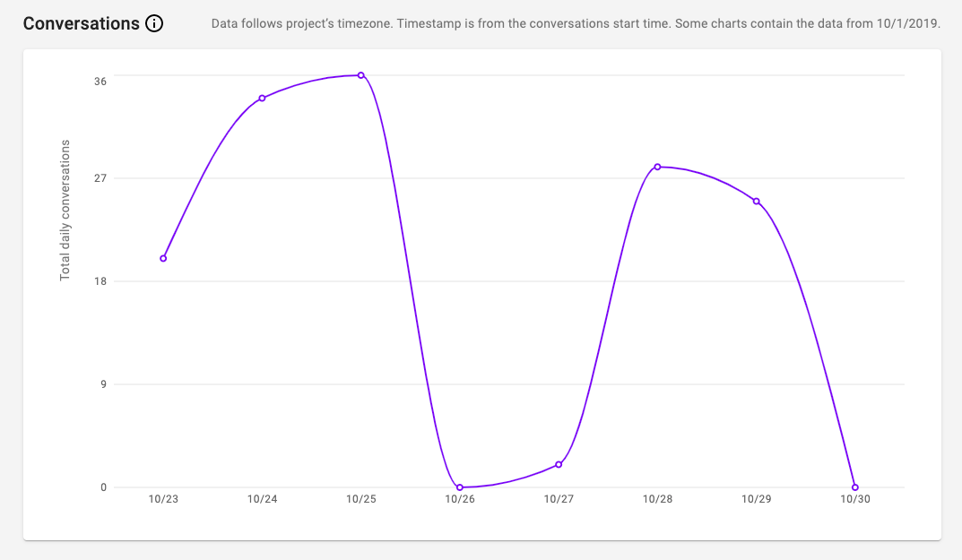Screen dimensions: 962x560
Task: Click the 18 y-axis tick label
Action: (x=100, y=281)
